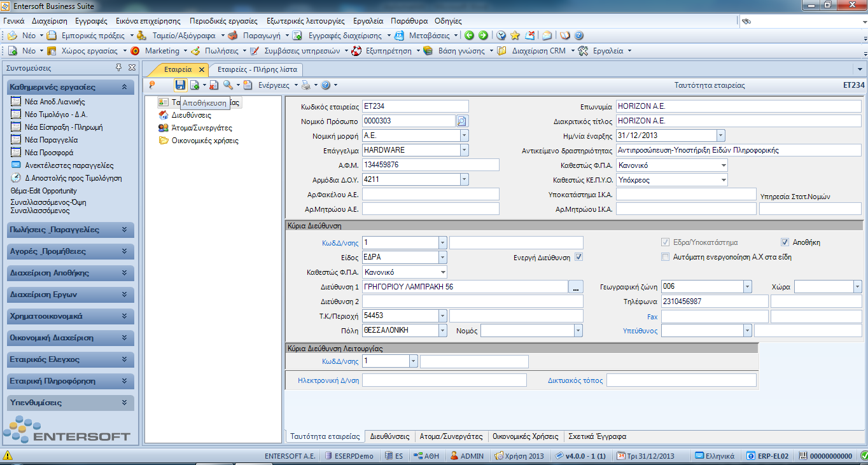Click the green back navigation arrow
The image size is (868, 465).
click(469, 36)
